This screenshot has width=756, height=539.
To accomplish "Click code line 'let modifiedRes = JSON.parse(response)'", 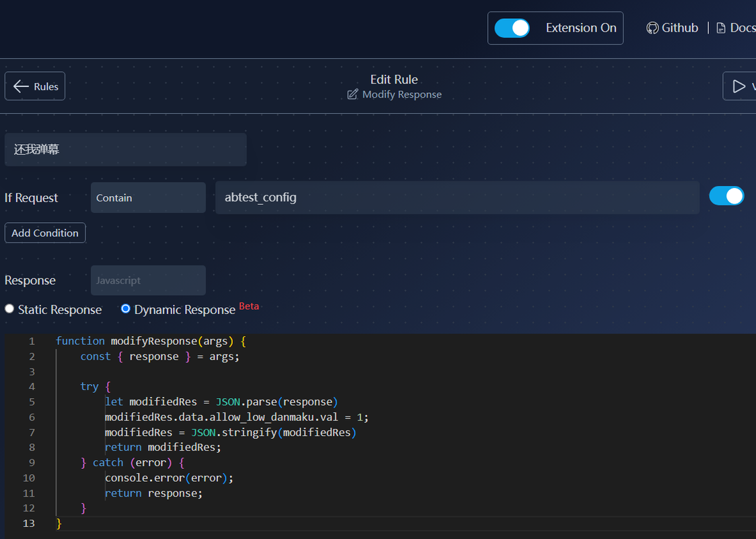I will (x=221, y=402).
